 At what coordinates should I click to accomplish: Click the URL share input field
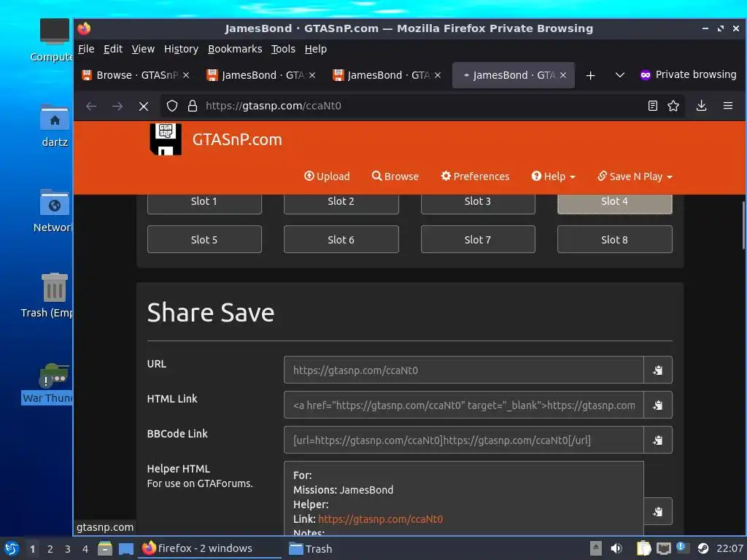463,370
